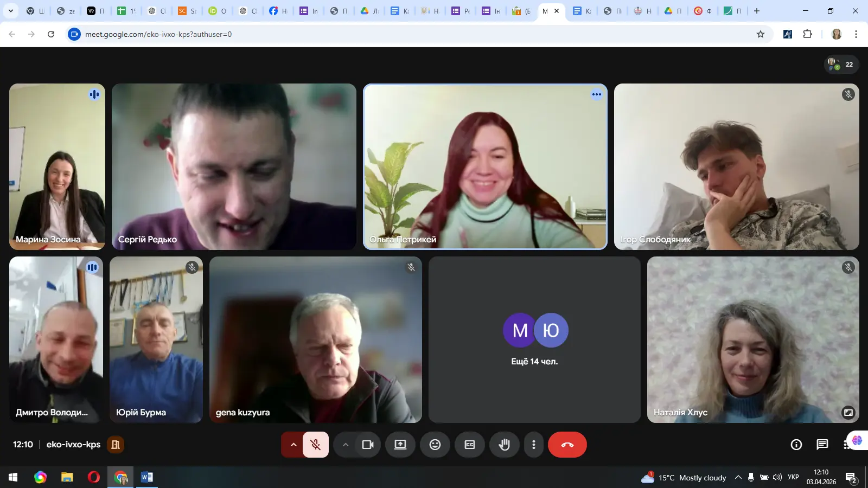This screenshot has height=488, width=868.
Task: Open picture-in-picture icon on Наталія Хлус's tile
Action: [848, 413]
